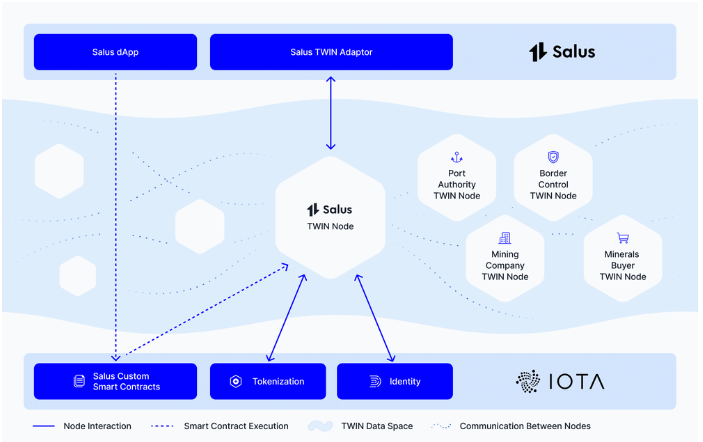Screen dimensions: 703x442
Task: Open the Tokenization block
Action: point(267,381)
